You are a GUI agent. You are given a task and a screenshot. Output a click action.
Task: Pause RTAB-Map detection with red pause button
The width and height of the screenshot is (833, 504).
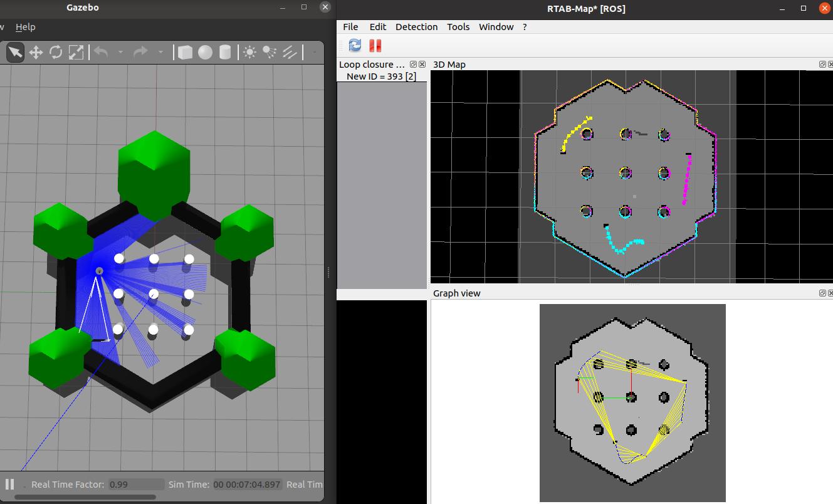tap(375, 45)
